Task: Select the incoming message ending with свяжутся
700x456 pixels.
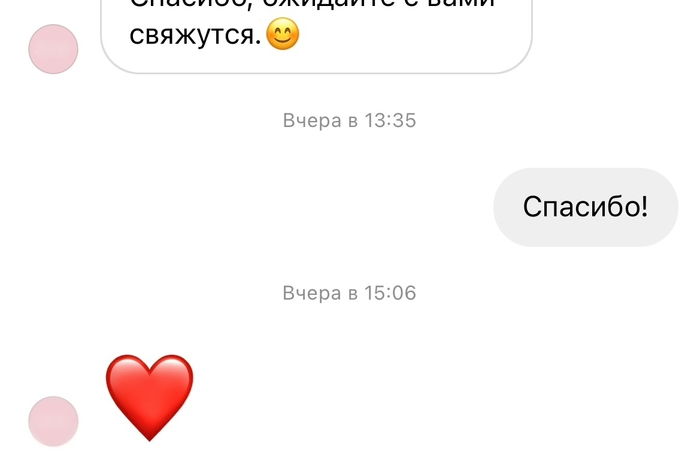Action: pos(316,36)
